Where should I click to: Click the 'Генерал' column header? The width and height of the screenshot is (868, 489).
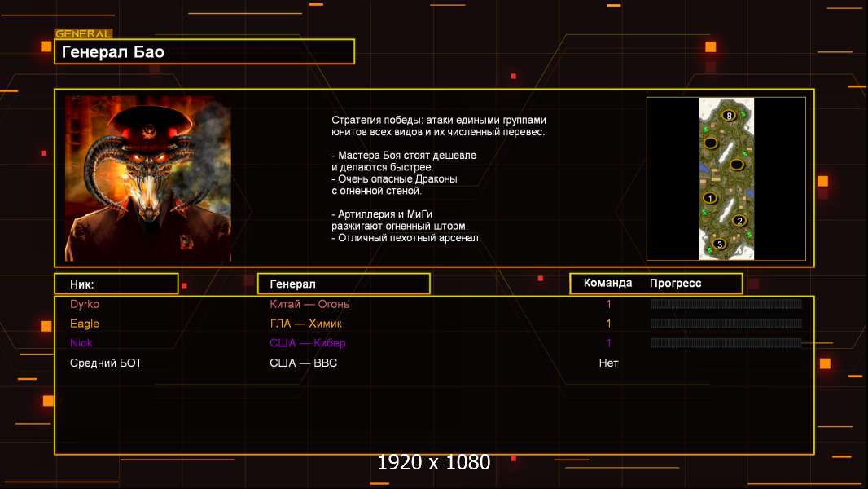[344, 284]
